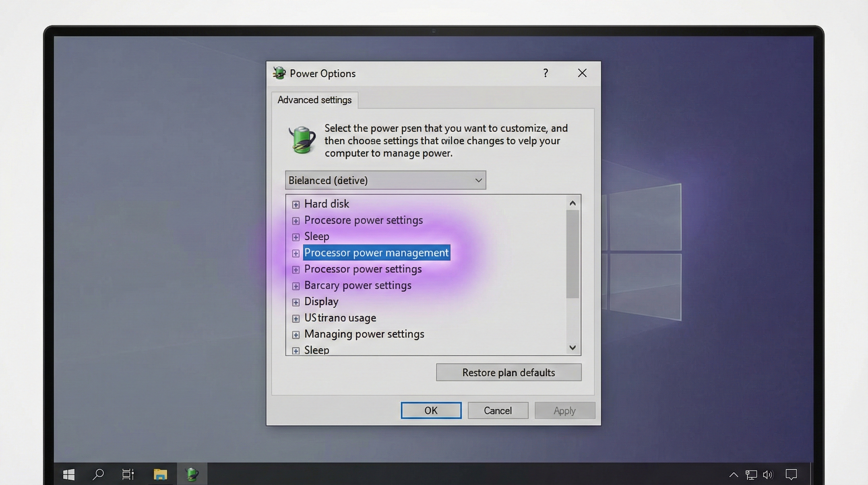Expand Processor power management node
This screenshot has width=868, height=485.
pos(296,253)
